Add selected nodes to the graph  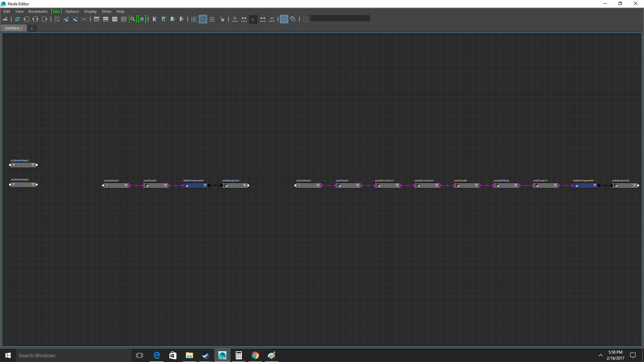66,19
